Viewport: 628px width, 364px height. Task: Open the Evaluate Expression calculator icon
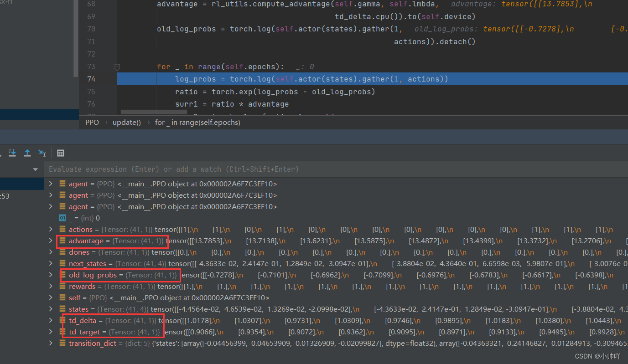(x=61, y=153)
